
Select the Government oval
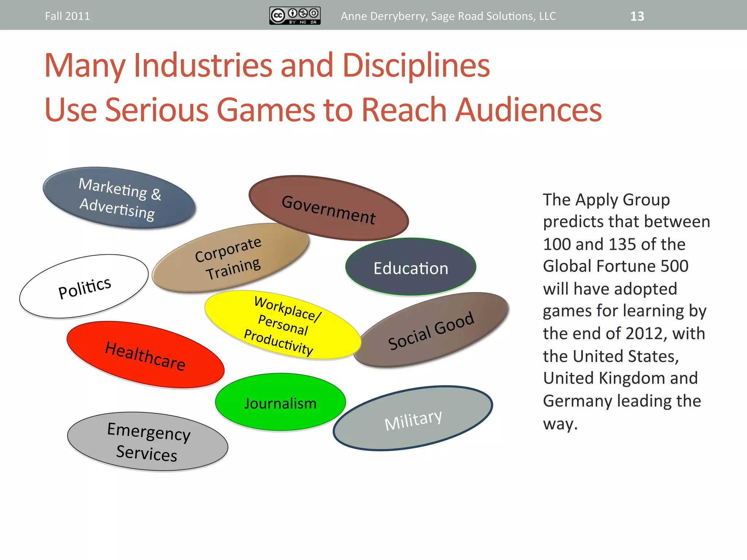click(329, 208)
